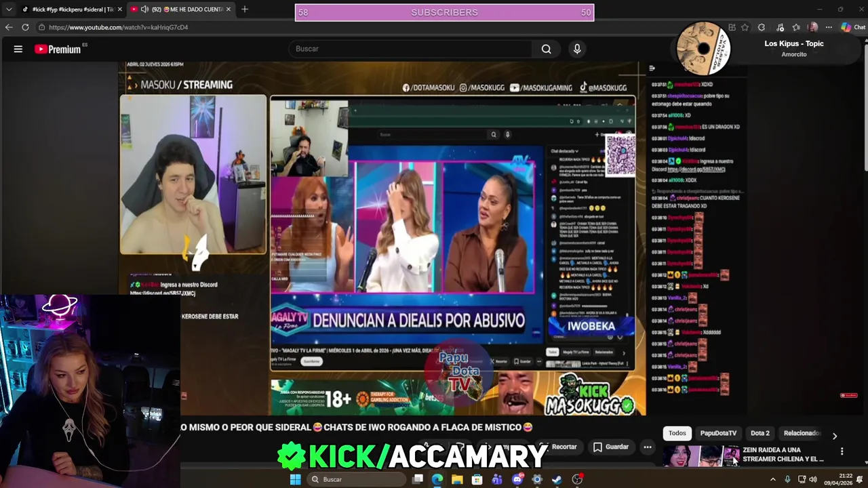The image size is (868, 488).
Task: Reload the page with refresh icon
Action: coord(25,27)
